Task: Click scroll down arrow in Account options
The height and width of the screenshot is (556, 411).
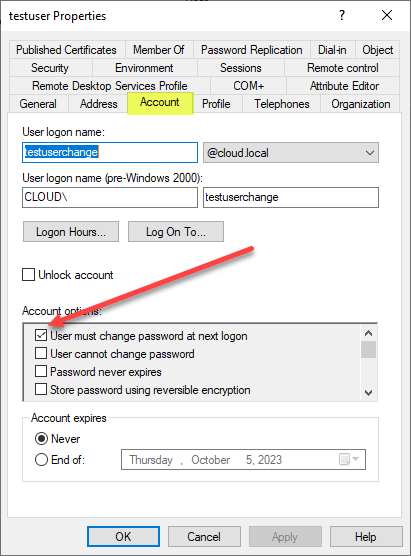Action: pos(368,393)
